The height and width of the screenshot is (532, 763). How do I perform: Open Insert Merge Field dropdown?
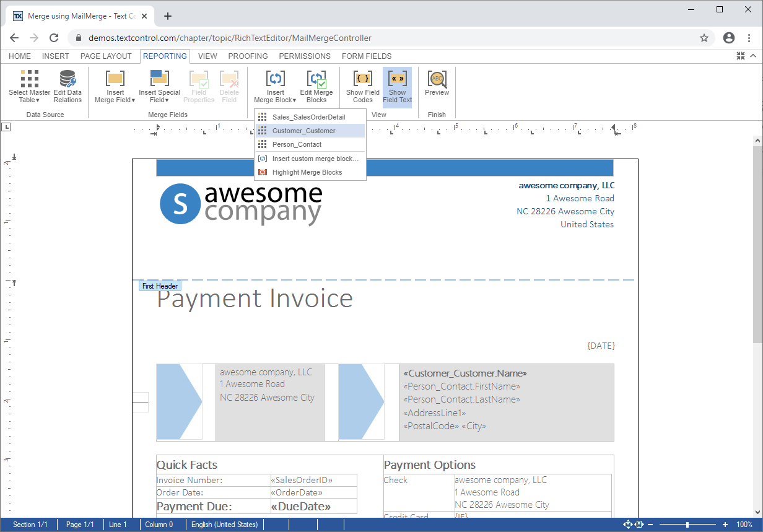click(x=115, y=87)
